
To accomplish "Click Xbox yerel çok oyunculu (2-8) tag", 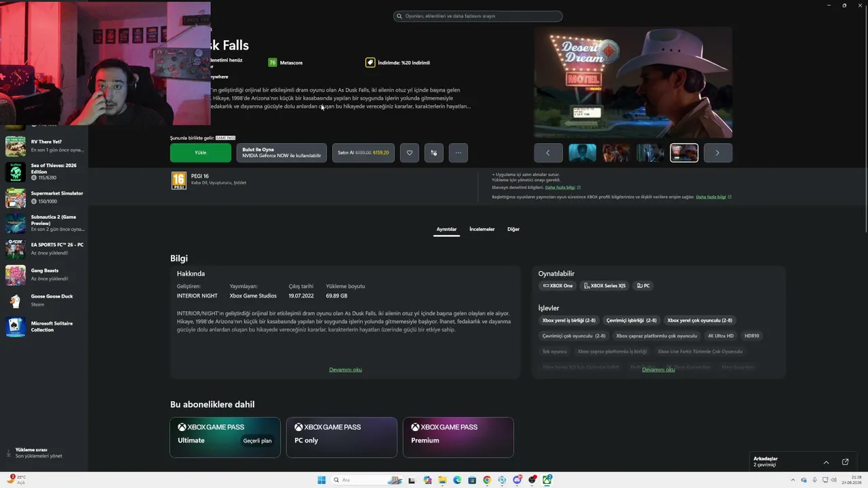I will point(700,320).
